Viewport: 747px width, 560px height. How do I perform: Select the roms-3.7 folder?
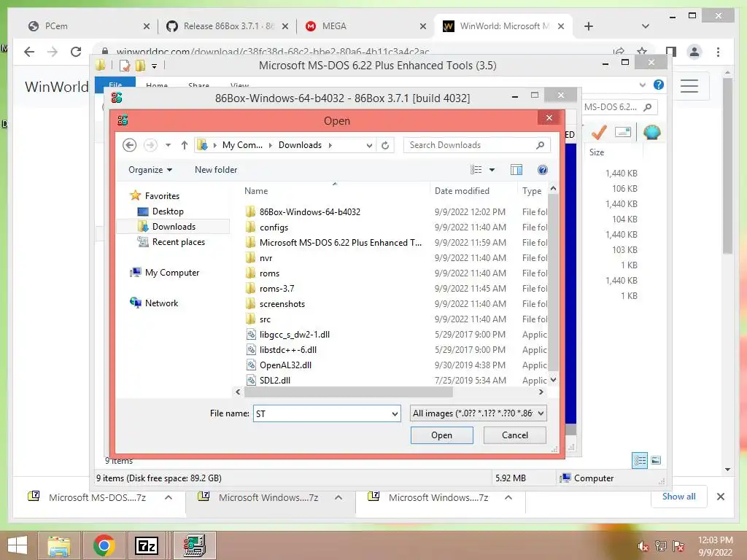pos(276,289)
